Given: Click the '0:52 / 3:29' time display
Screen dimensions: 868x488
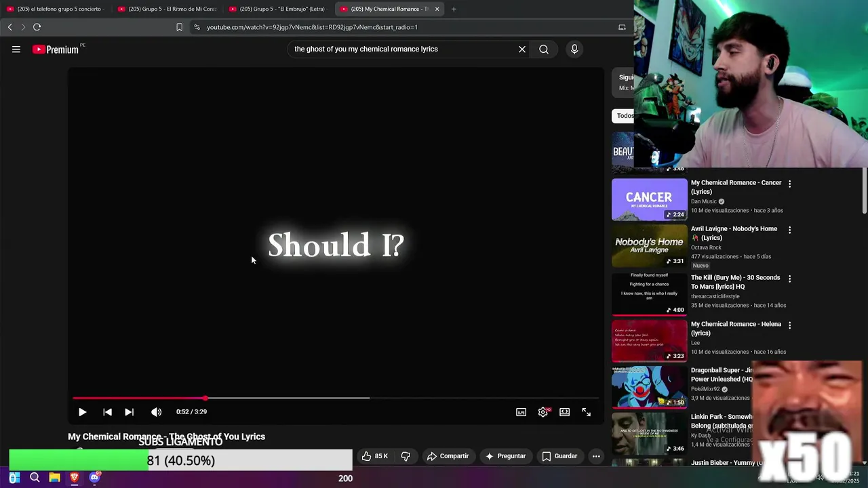Looking at the screenshot, I should coord(191,411).
